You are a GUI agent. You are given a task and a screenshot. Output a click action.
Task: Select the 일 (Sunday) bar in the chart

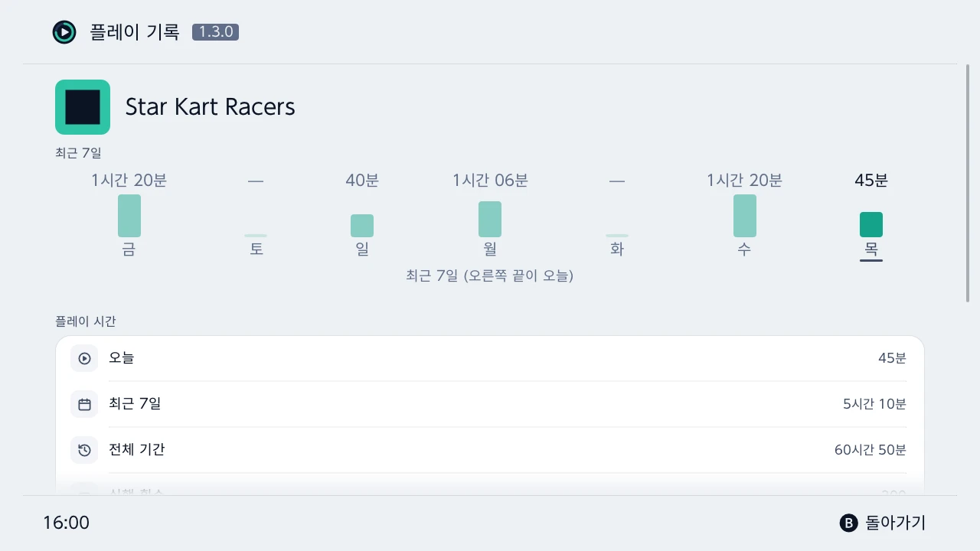tap(362, 226)
